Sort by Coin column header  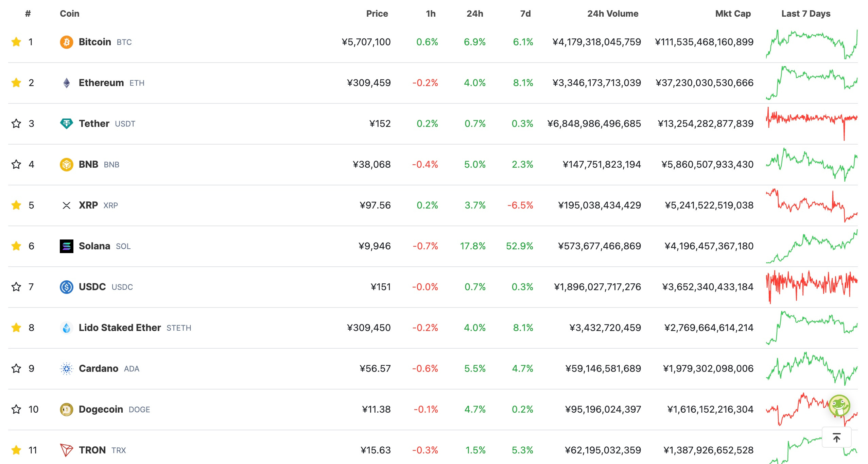click(x=70, y=14)
